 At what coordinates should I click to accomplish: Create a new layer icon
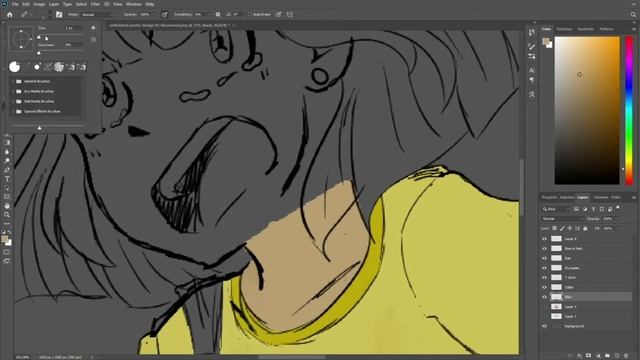[617, 356]
